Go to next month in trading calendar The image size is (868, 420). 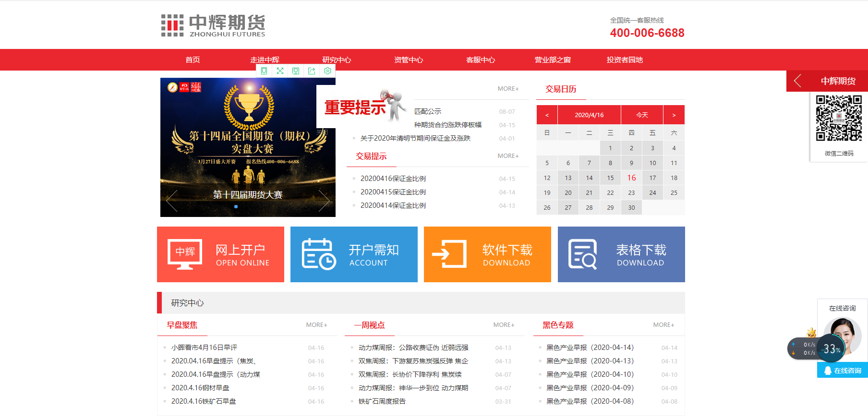coord(674,115)
